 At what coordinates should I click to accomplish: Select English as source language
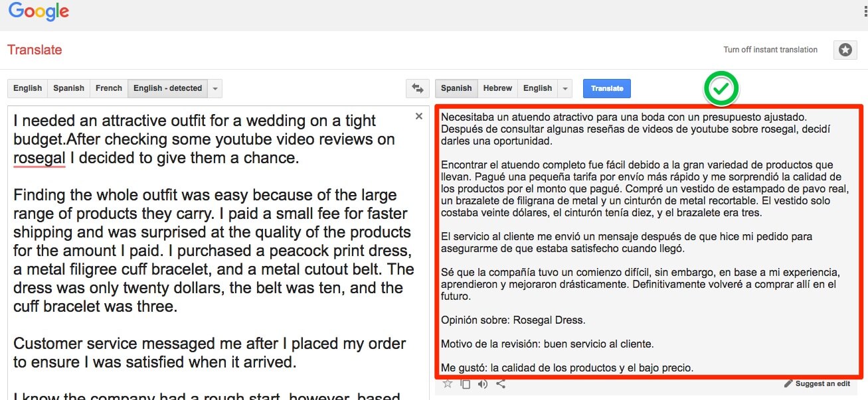tap(27, 88)
